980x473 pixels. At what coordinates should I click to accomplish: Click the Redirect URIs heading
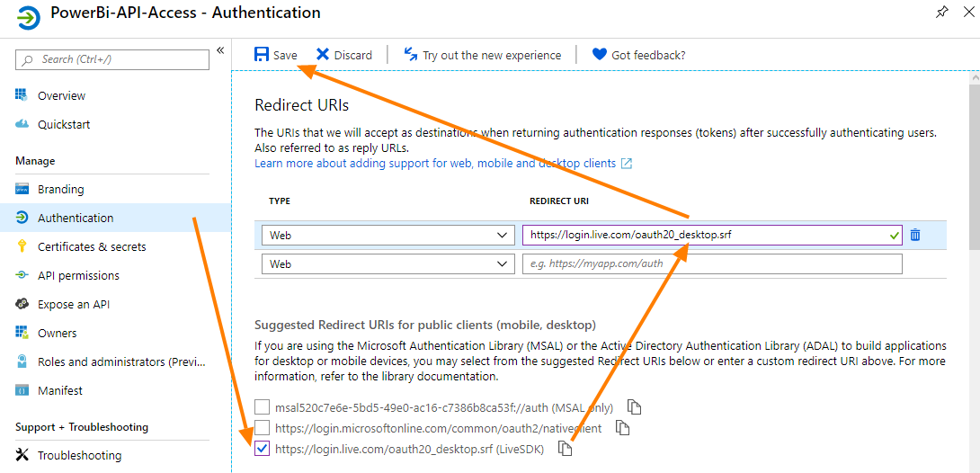coord(302,105)
